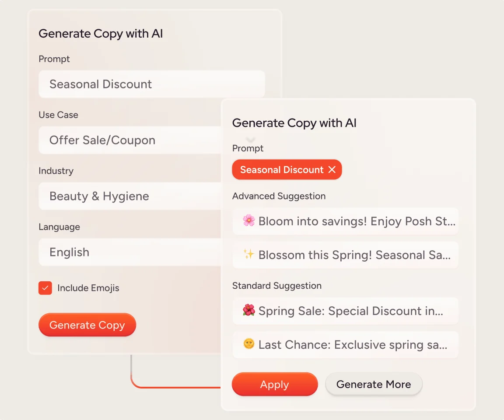Uncheck the Include Emojis checkbox
This screenshot has height=420, width=504.
pyautogui.click(x=45, y=288)
